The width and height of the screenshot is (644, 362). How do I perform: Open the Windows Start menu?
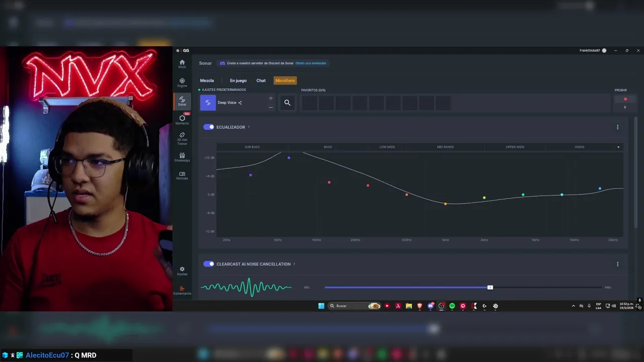pyautogui.click(x=321, y=306)
